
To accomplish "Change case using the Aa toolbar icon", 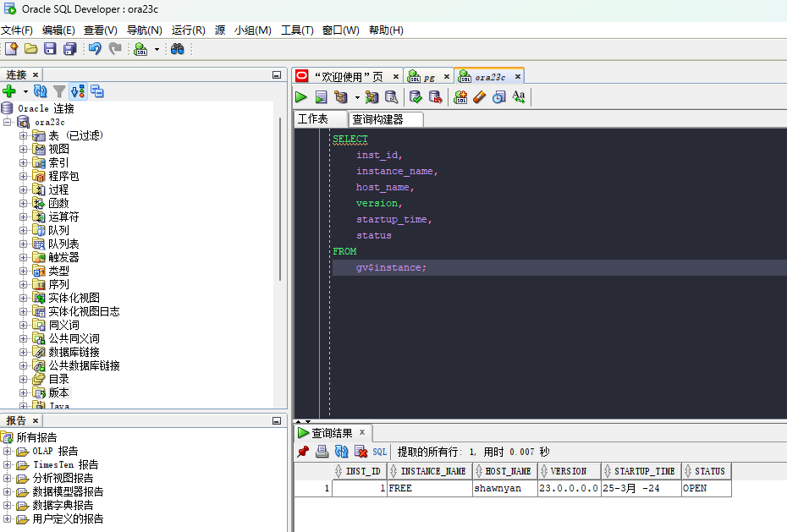I will (519, 96).
